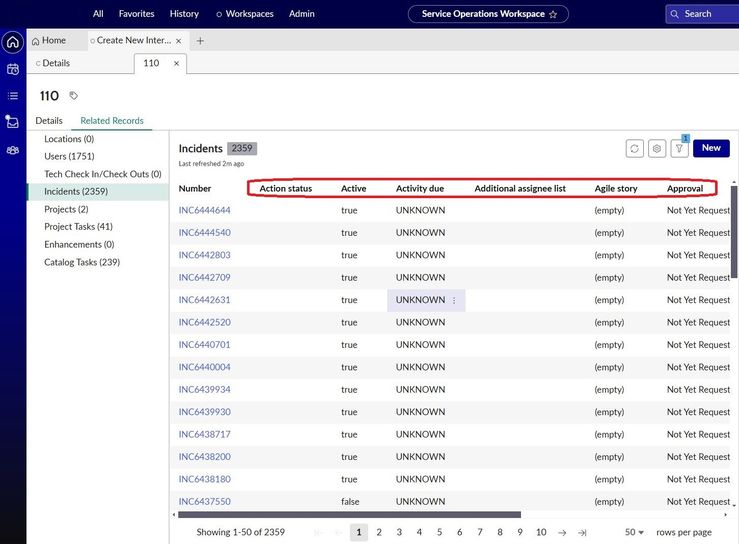Image resolution: width=739 pixels, height=544 pixels.
Task: Click the New button
Action: point(711,148)
